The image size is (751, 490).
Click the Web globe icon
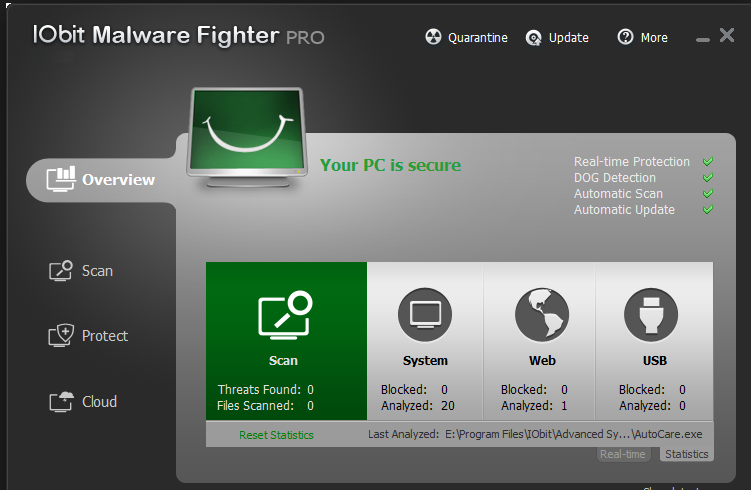tap(542, 315)
